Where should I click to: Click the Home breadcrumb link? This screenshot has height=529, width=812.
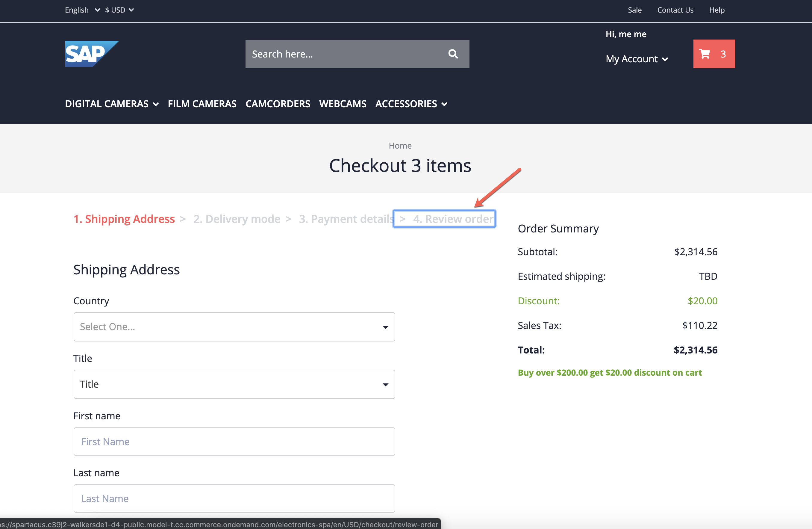click(x=400, y=146)
